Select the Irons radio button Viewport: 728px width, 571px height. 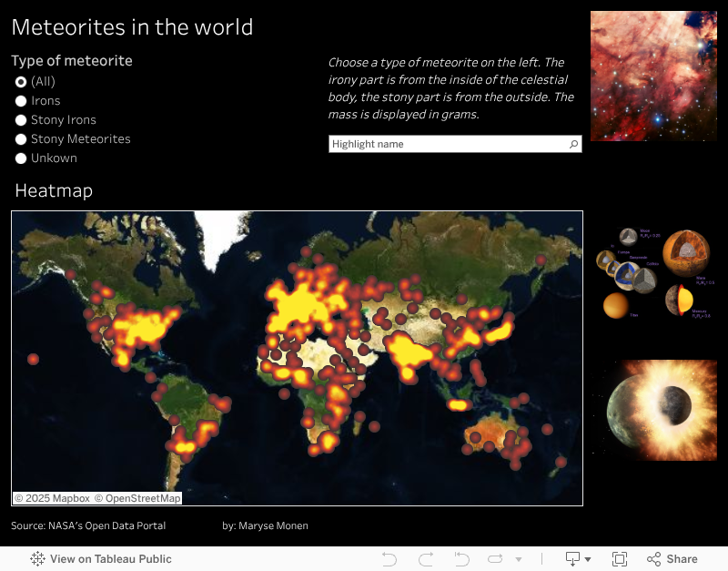pos(21,100)
